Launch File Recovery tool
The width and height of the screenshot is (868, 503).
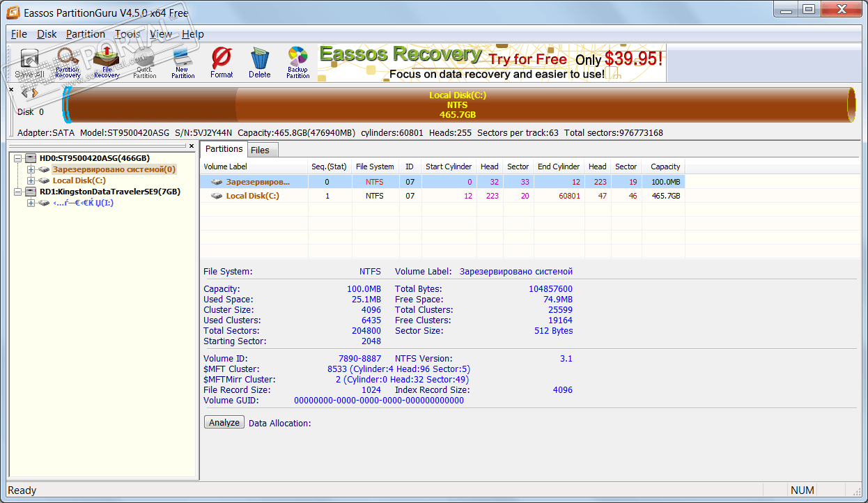tap(107, 63)
